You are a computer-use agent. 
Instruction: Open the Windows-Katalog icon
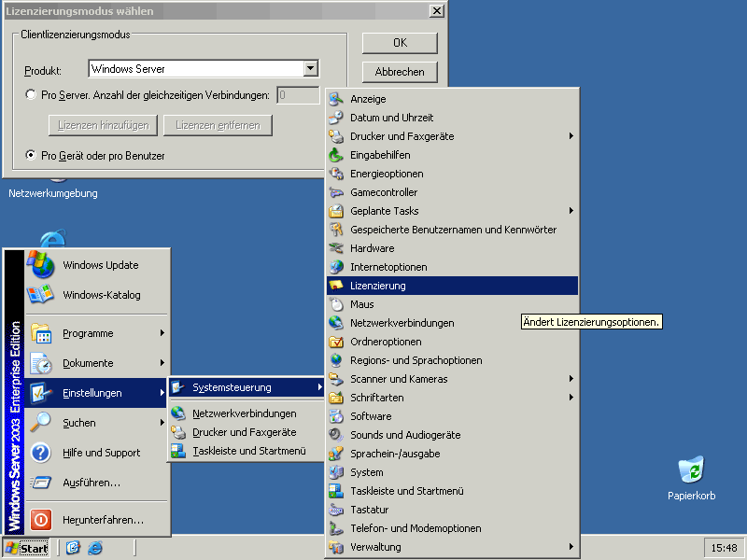coord(40,294)
